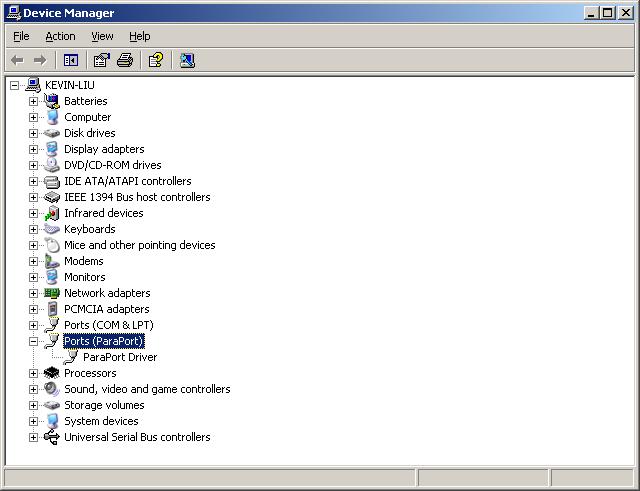Close the Device Manager window
The height and width of the screenshot is (491, 640).
(626, 13)
